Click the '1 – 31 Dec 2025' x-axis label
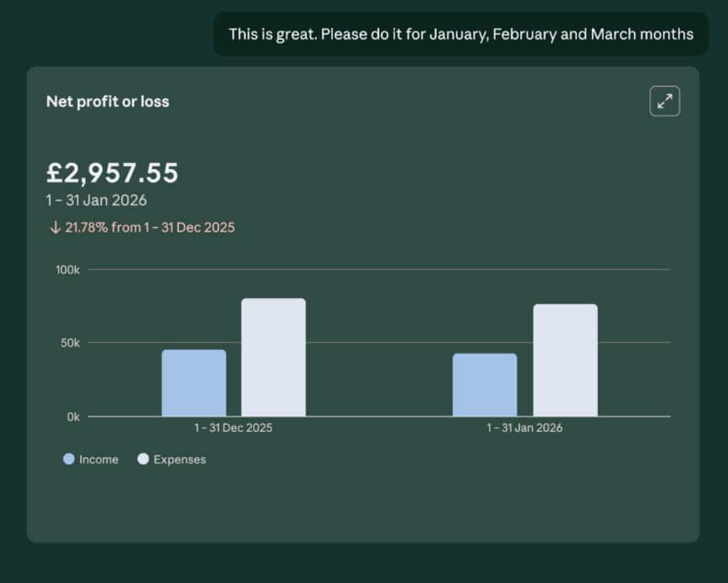Viewport: 728px width, 583px height. pos(234,428)
